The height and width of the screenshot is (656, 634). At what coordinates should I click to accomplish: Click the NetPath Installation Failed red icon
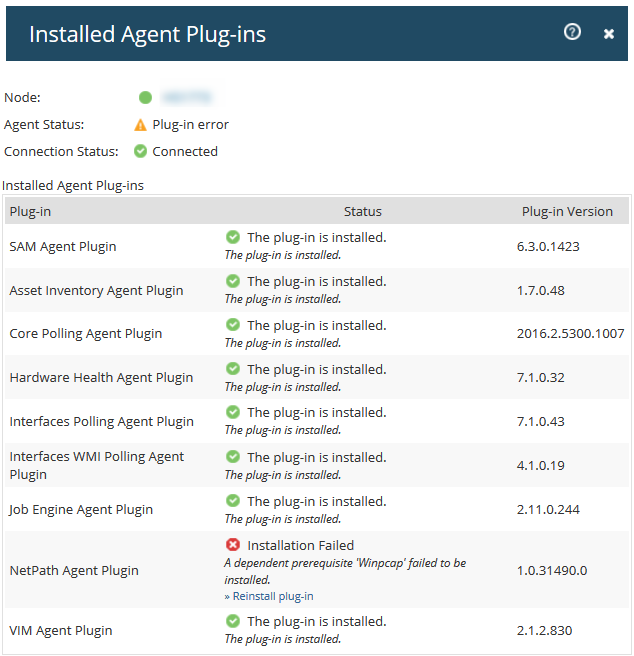tap(233, 545)
